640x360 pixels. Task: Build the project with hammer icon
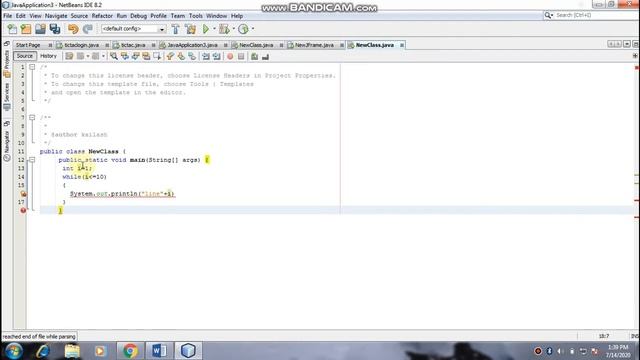(x=176, y=29)
